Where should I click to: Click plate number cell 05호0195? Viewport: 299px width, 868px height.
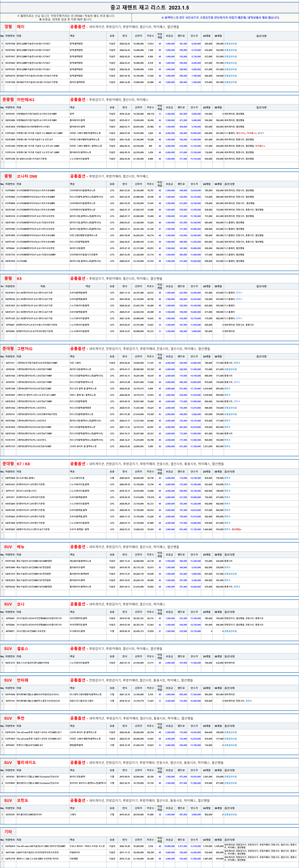[x=10, y=114]
